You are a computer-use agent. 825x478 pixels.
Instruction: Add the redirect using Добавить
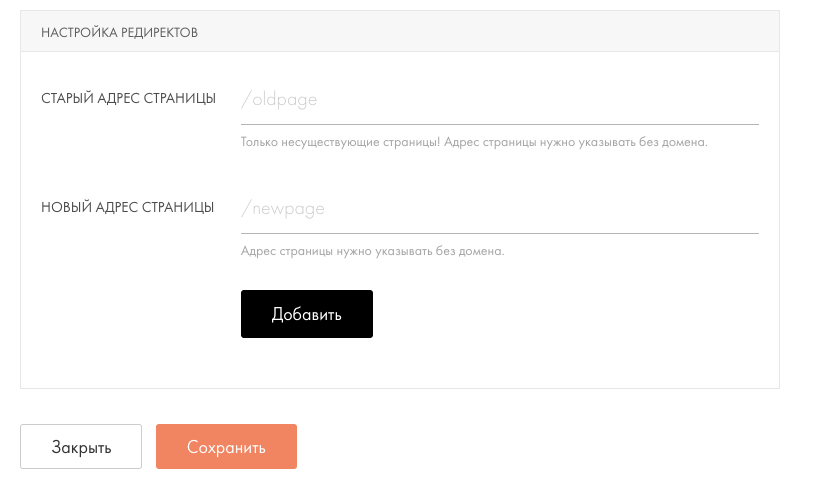pos(306,314)
